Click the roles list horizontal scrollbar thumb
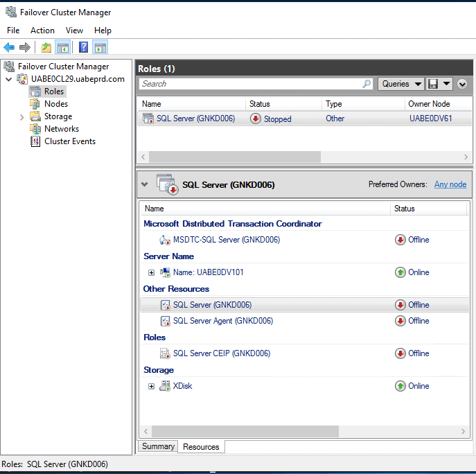Image resolution: width=476 pixels, height=474 pixels. click(235, 157)
